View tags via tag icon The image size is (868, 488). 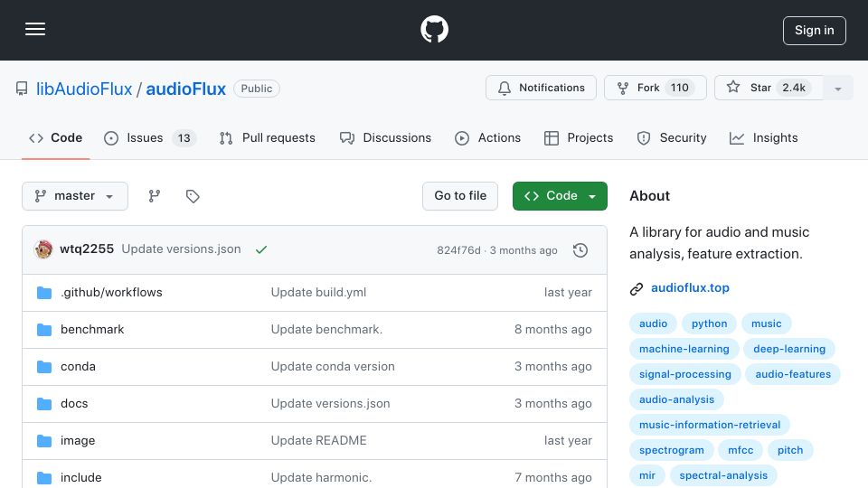point(193,196)
